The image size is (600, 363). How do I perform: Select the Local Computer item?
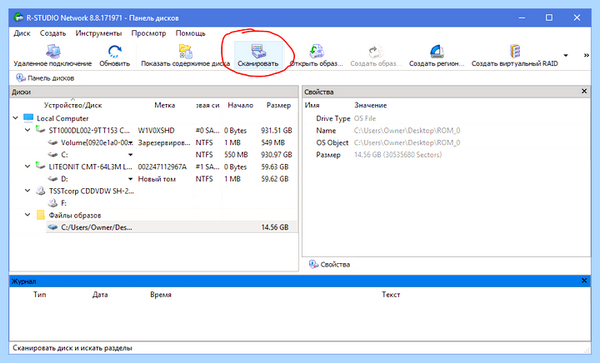coord(62,118)
